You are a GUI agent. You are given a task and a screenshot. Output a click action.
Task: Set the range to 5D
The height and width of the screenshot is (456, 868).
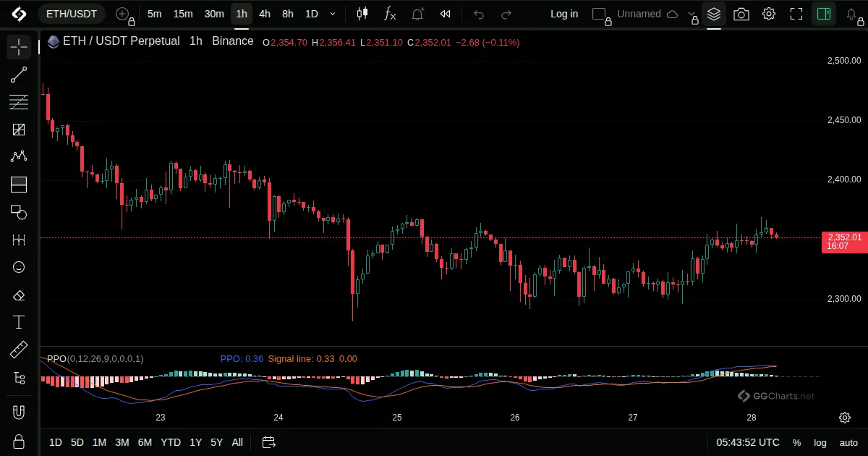click(77, 442)
